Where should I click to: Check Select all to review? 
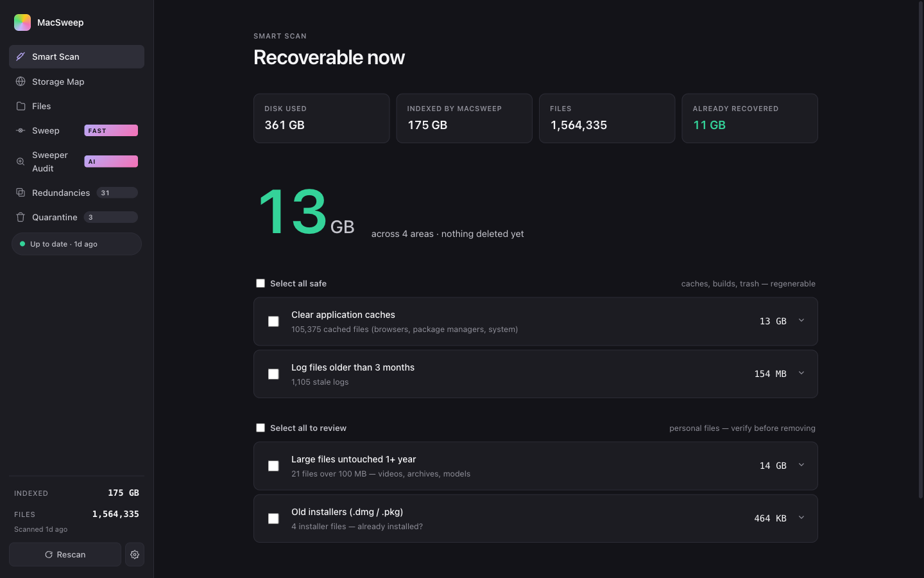coord(261,428)
